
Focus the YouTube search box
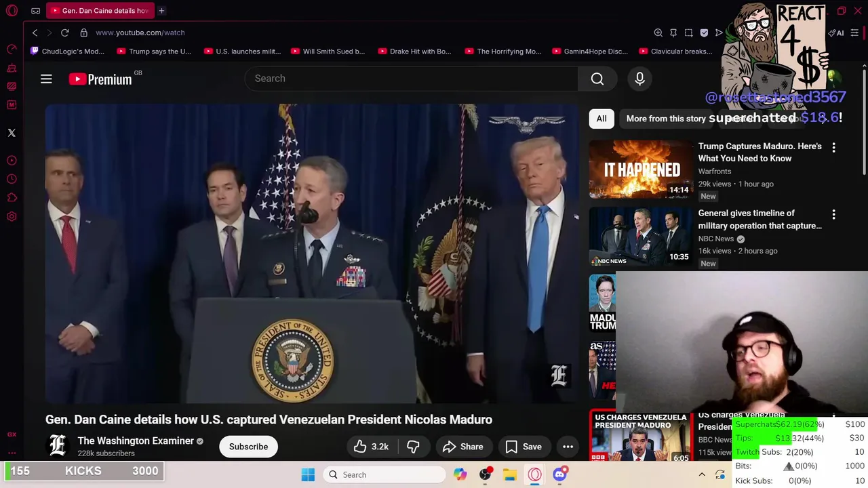(411, 79)
